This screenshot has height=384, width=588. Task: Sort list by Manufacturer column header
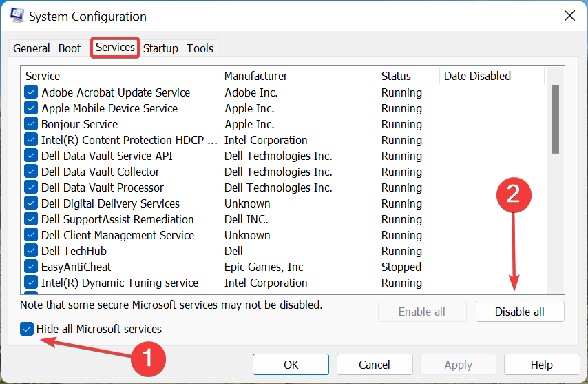(x=299, y=76)
